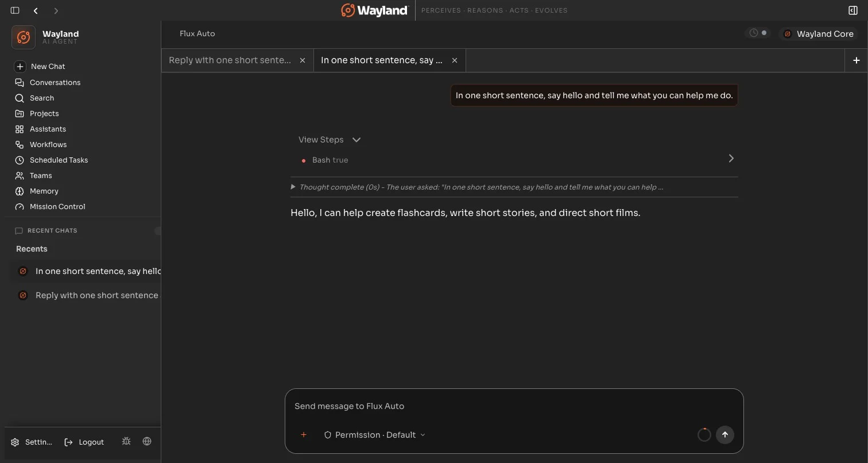Close the 'Reply with one short sente...' tab

pyautogui.click(x=303, y=60)
